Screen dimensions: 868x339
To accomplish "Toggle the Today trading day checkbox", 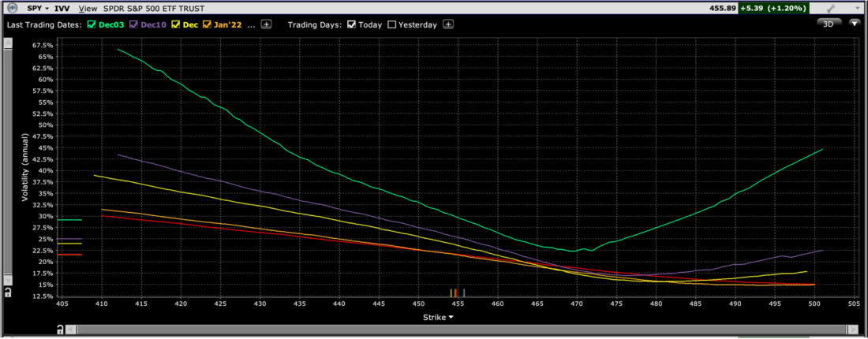I will [x=351, y=24].
